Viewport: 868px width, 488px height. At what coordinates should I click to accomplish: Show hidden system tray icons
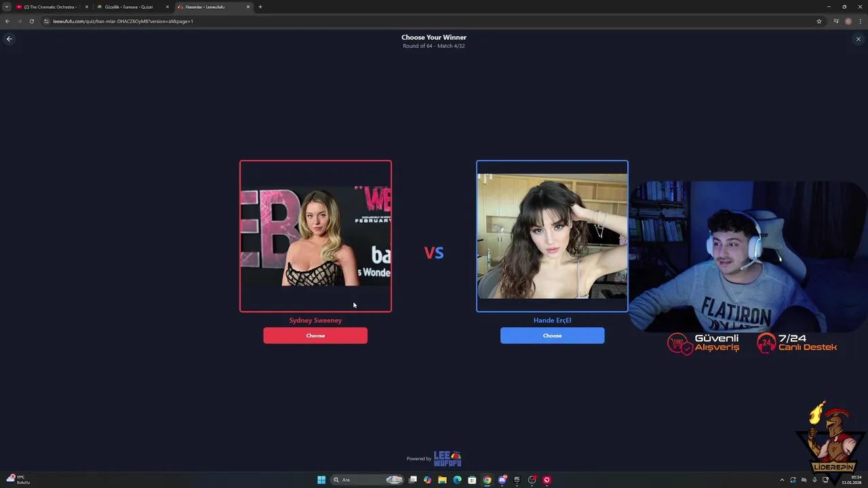point(782,480)
